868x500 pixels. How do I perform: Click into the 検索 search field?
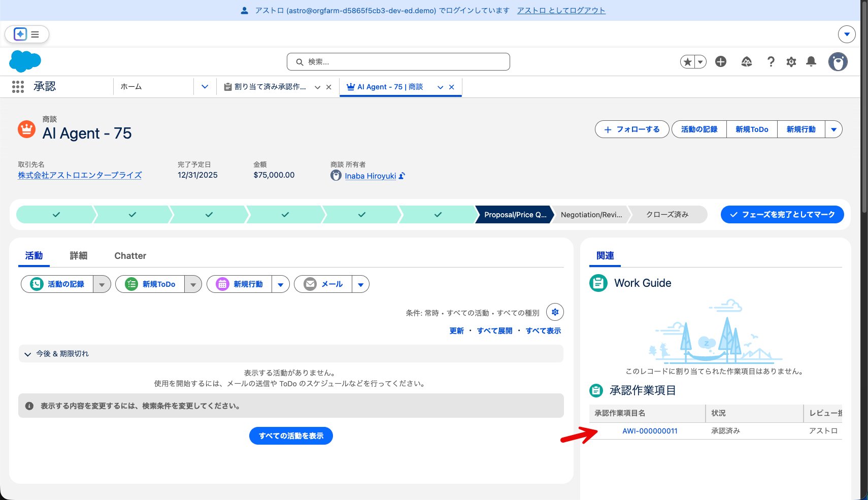398,62
